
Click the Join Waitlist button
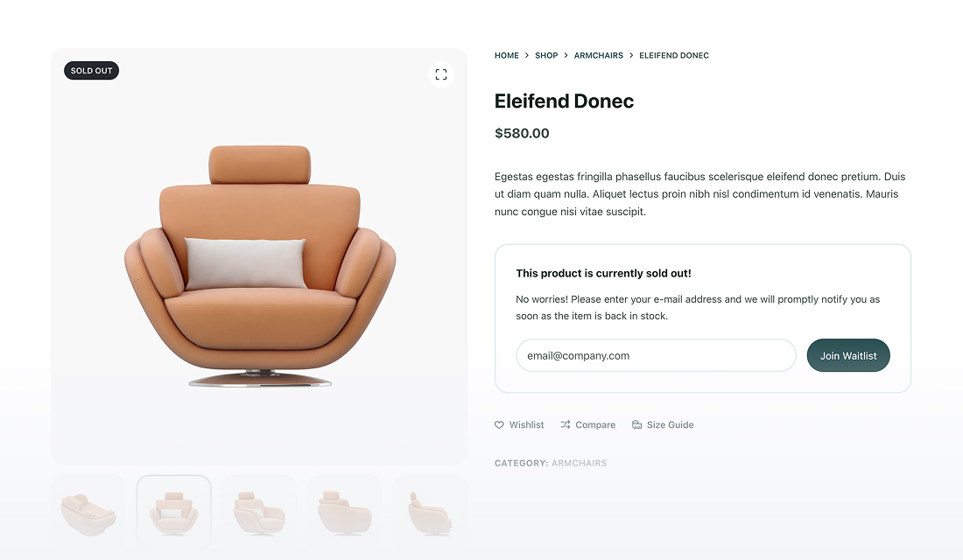tap(848, 355)
